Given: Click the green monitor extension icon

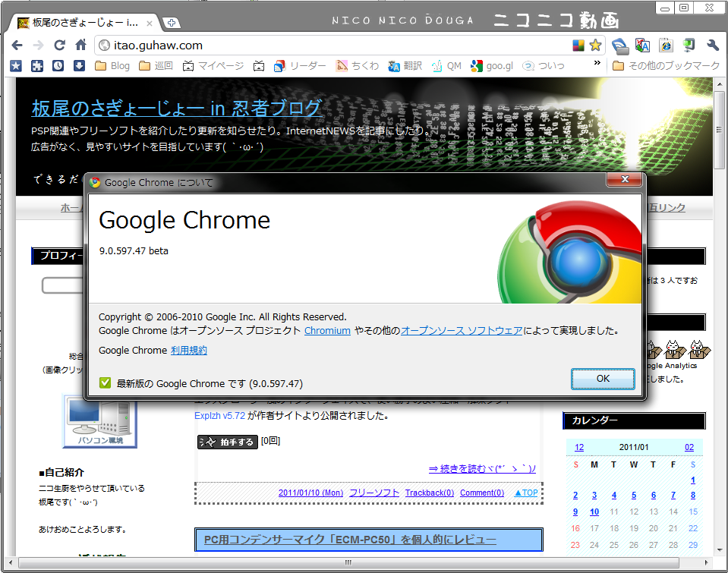Looking at the screenshot, I should point(689,46).
